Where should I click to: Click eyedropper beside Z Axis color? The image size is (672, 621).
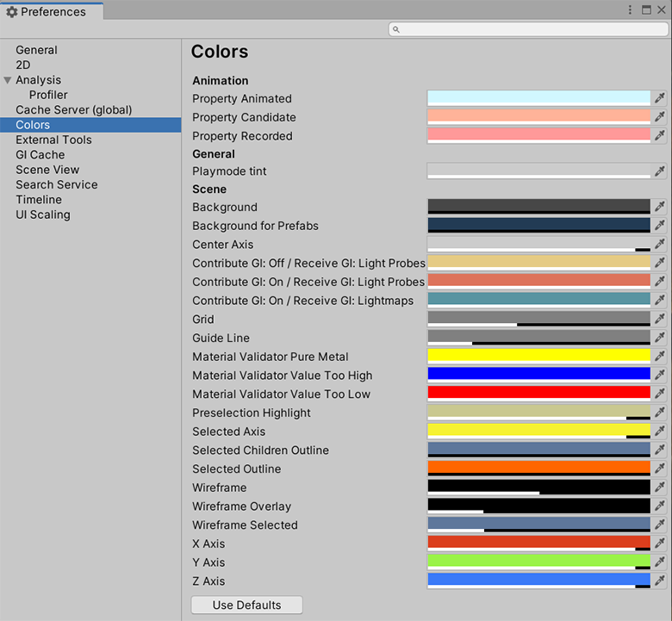click(659, 581)
